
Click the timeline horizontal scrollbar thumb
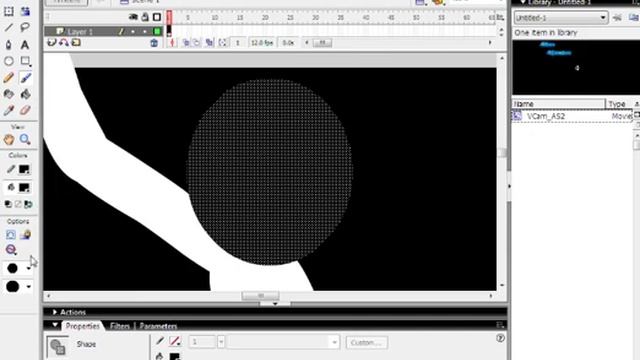tap(322, 42)
